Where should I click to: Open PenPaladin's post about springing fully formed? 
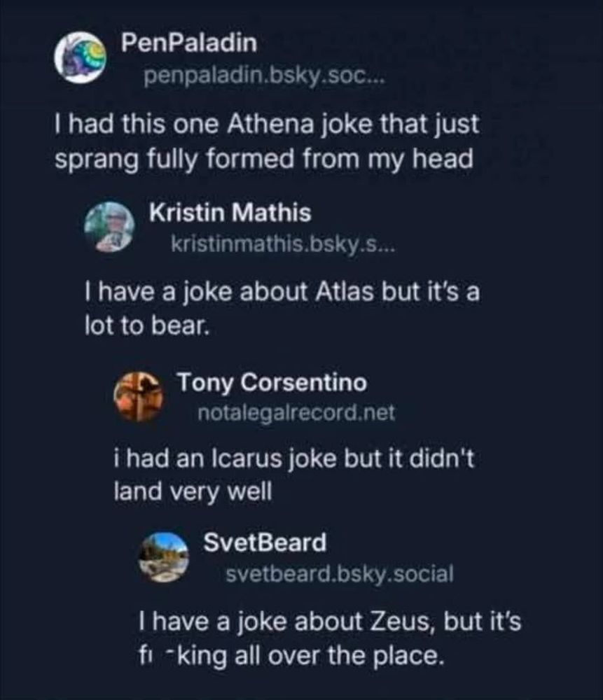pyautogui.click(x=266, y=143)
